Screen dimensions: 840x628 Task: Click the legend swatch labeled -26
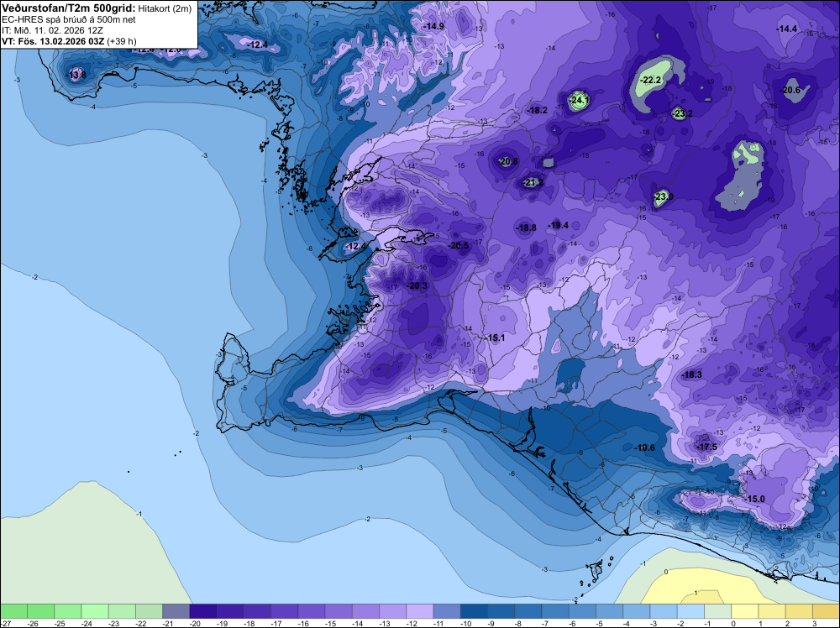(x=40, y=611)
